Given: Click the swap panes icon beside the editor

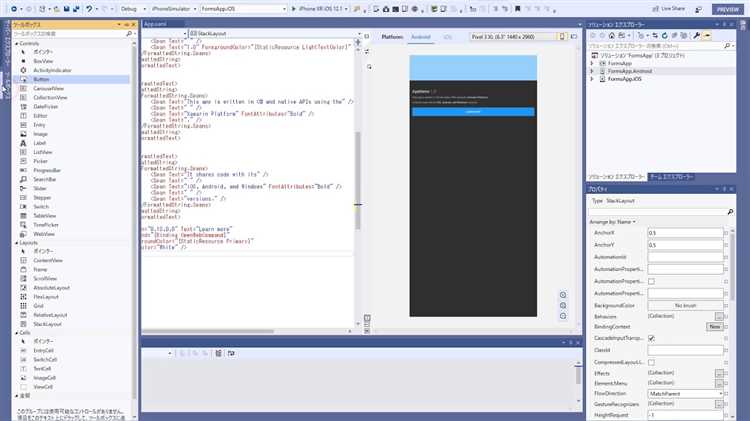Looking at the screenshot, I should (367, 51).
